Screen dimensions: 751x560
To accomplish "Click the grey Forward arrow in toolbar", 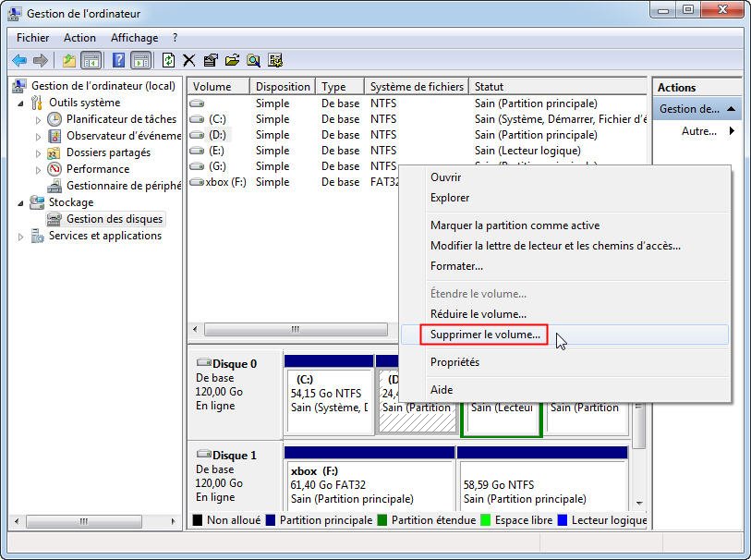I will (41, 60).
